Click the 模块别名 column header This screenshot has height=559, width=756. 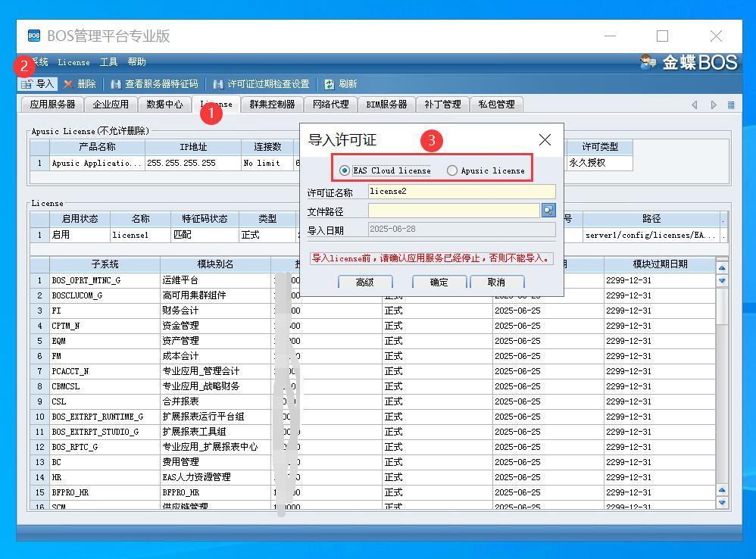click(215, 264)
